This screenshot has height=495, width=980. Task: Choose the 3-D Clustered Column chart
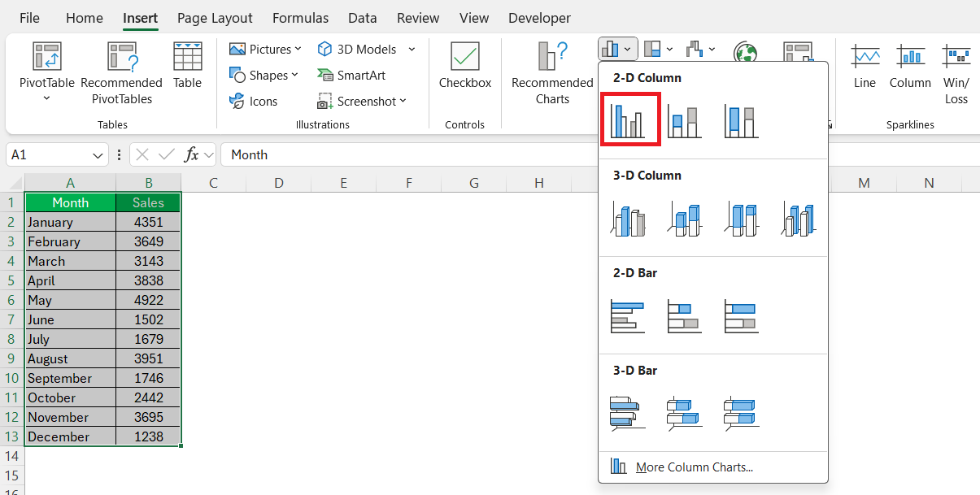pos(628,219)
